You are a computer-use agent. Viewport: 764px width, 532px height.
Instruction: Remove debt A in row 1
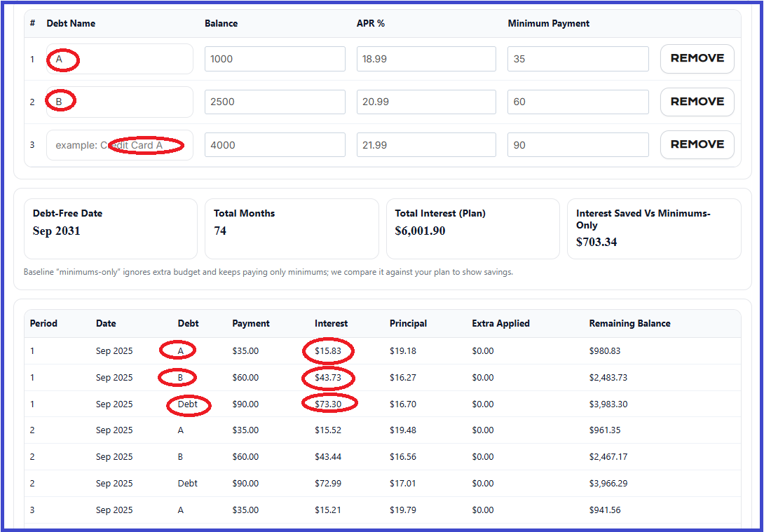point(697,59)
